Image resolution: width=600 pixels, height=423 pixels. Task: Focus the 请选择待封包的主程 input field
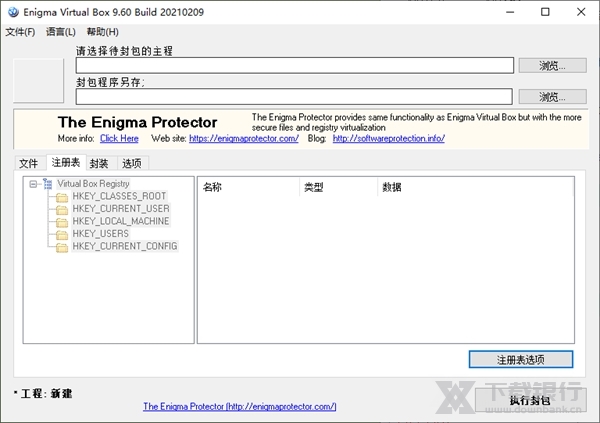(295, 65)
